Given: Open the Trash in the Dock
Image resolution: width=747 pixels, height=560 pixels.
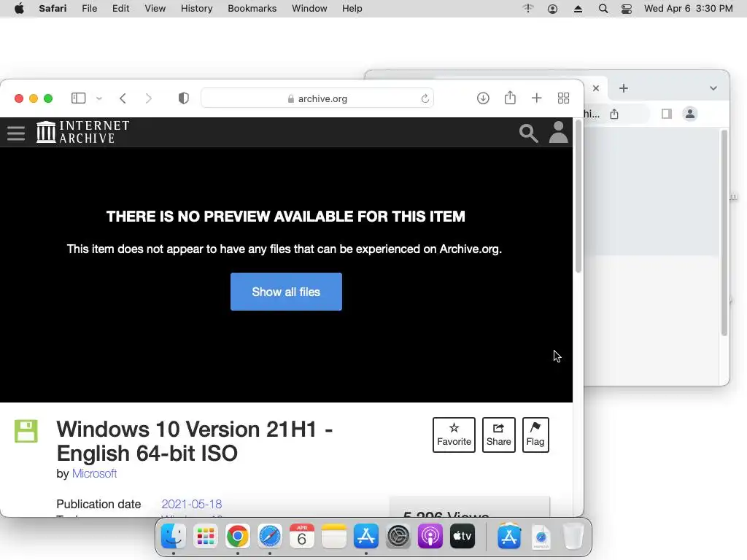Looking at the screenshot, I should point(573,536).
